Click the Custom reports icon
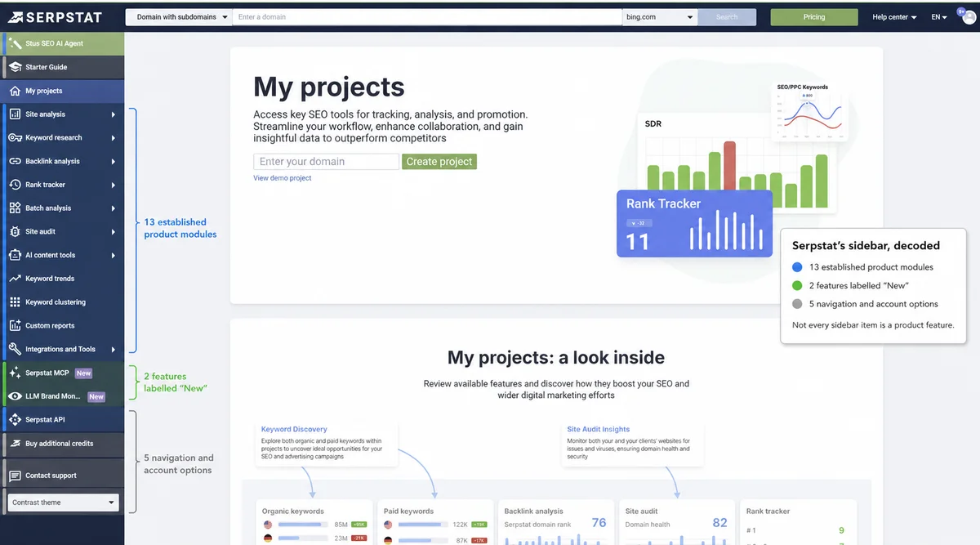Screen dimensions: 980x545 (15, 325)
